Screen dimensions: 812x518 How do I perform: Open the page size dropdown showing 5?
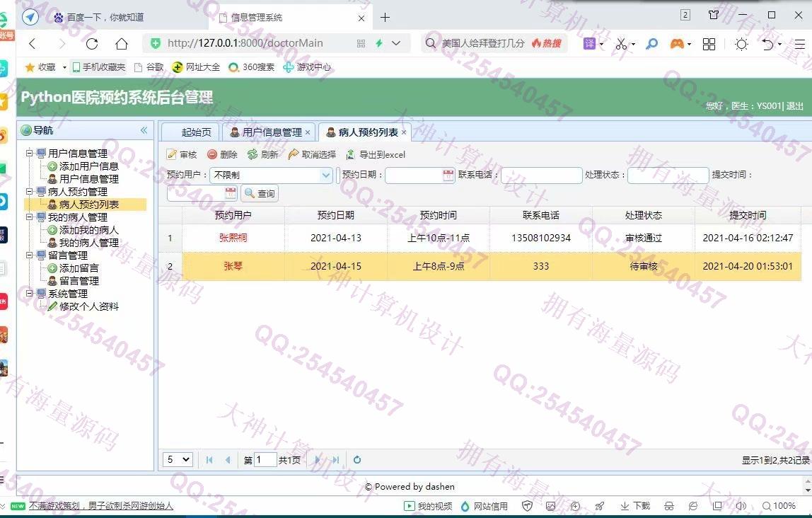coord(178,460)
